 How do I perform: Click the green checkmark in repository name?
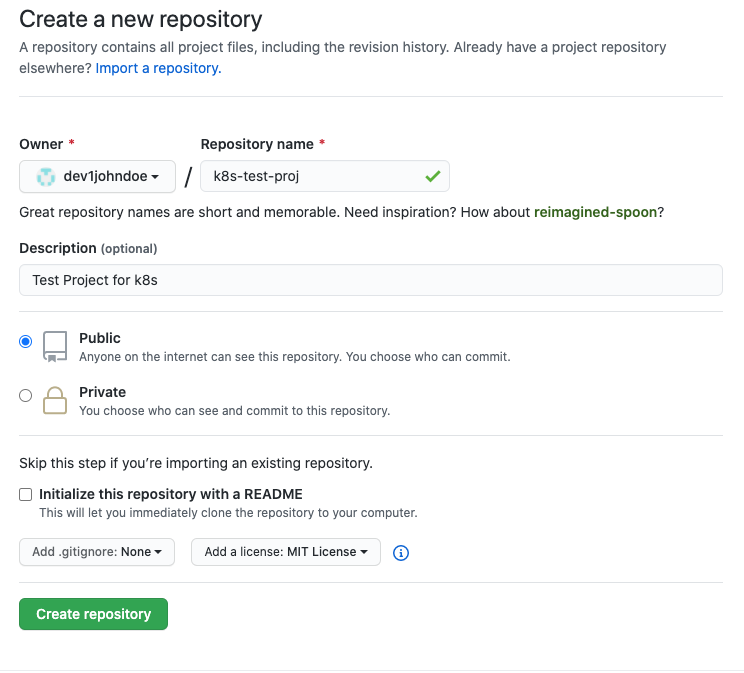coord(433,177)
